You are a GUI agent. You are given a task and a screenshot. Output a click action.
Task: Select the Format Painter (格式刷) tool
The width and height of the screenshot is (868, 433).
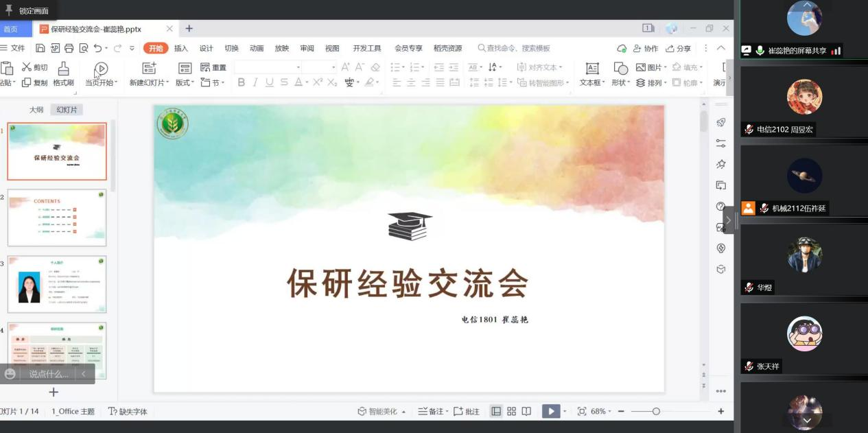click(62, 75)
